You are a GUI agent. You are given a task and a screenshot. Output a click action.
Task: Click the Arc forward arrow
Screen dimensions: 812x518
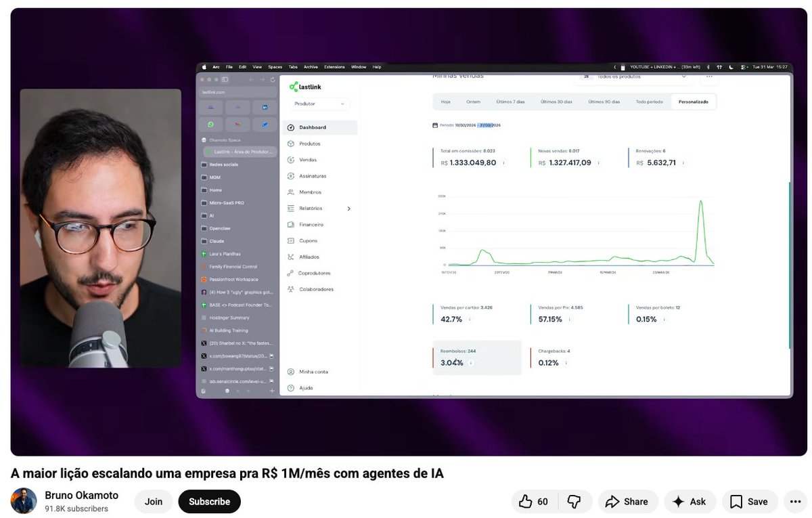coord(261,80)
